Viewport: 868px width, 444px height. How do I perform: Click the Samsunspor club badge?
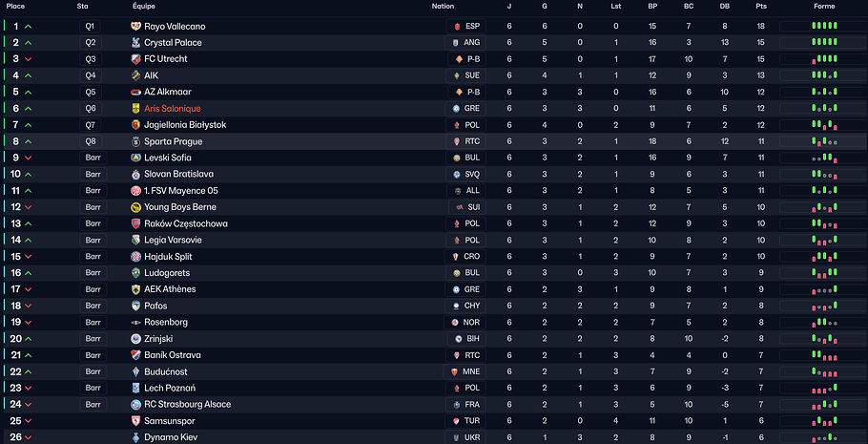click(x=135, y=421)
